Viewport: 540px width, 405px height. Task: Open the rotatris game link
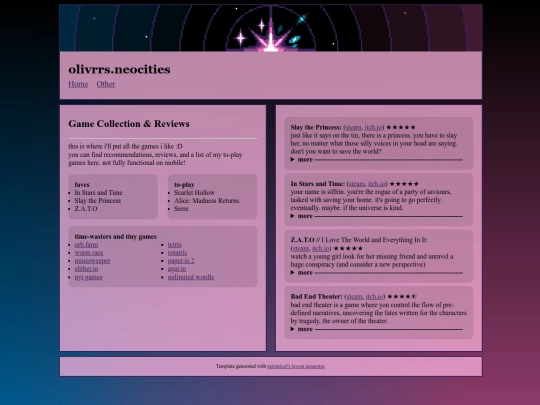point(177,253)
